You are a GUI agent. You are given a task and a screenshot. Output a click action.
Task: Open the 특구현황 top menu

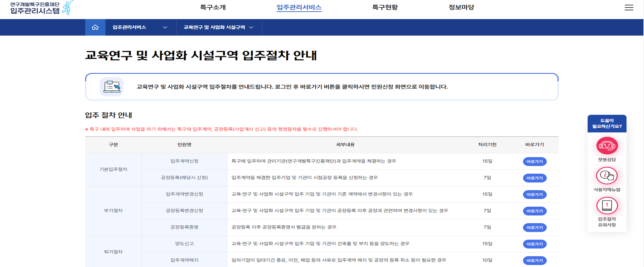coord(385,7)
